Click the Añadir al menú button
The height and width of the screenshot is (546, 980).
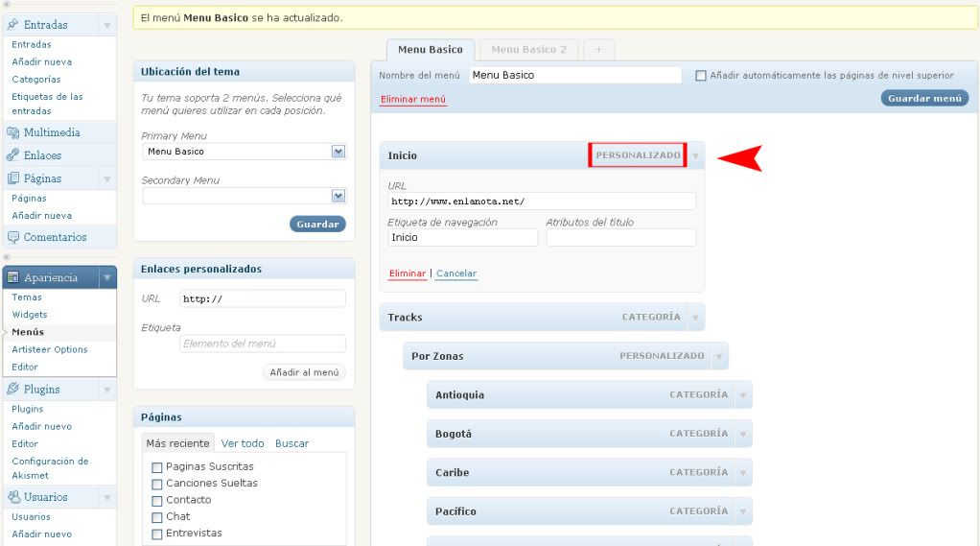(x=304, y=372)
